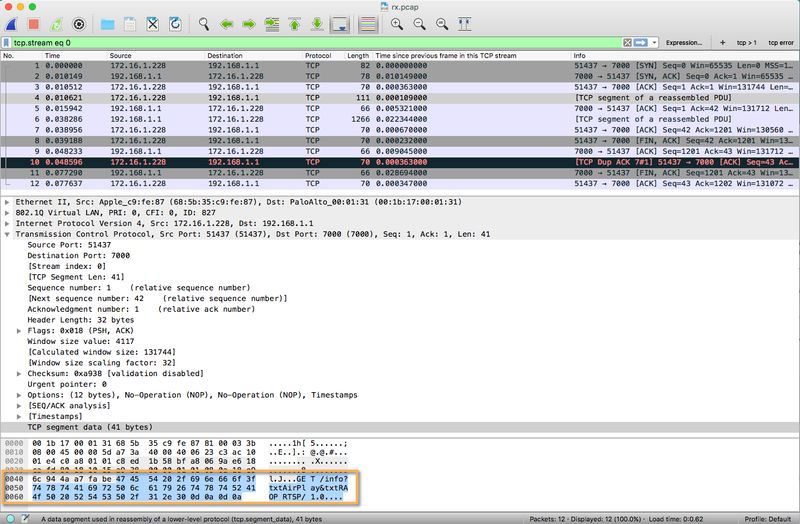This screenshot has width=800, height=524.
Task: Click in the tcp.stream eq 0 filter field
Action: coord(300,43)
